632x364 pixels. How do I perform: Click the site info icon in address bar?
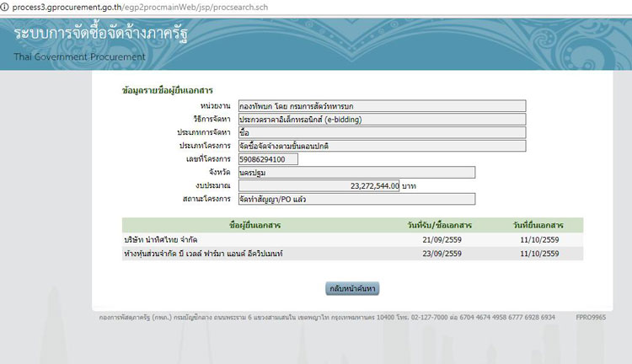pos(6,6)
